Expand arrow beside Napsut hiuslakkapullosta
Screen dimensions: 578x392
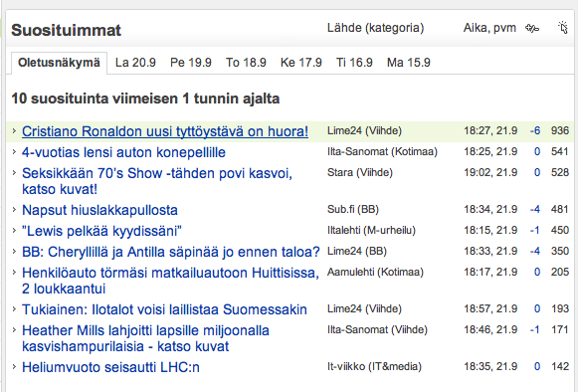pos(14,210)
